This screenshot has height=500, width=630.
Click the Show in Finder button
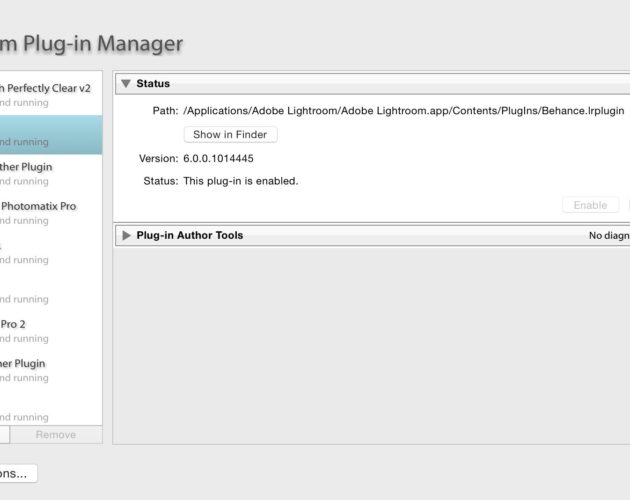pyautogui.click(x=230, y=135)
